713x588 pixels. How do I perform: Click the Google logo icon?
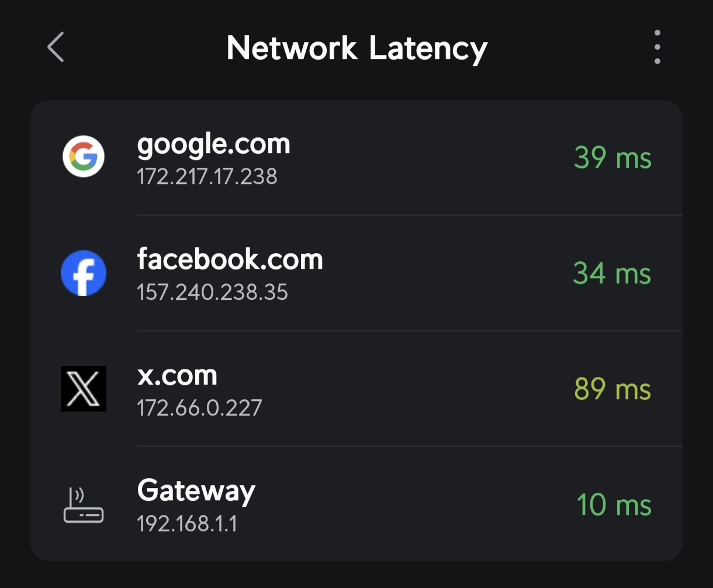84,157
